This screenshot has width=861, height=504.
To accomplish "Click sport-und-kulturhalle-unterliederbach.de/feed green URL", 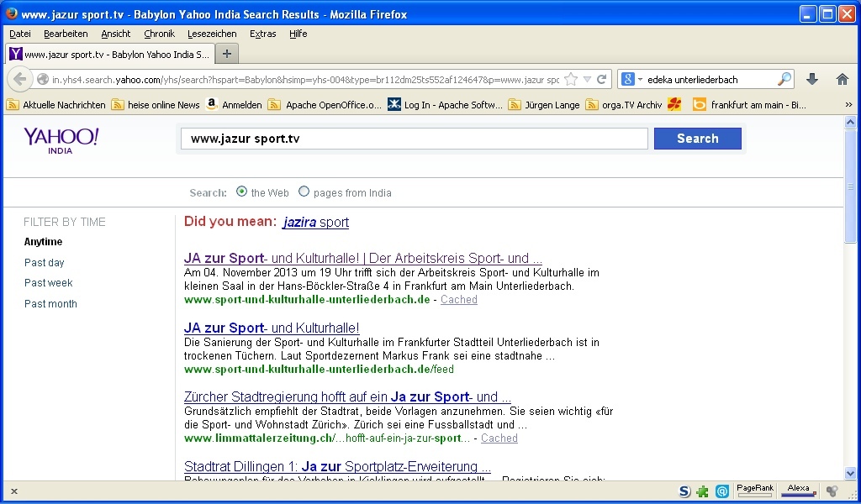I will point(319,369).
